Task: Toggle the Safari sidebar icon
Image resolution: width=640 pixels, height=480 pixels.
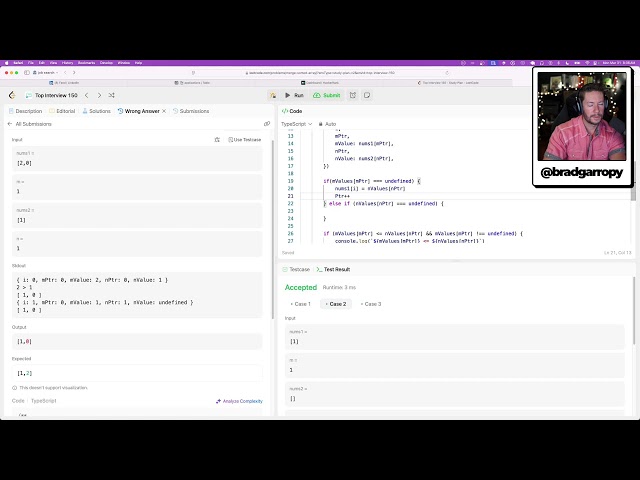Action: pos(27,73)
